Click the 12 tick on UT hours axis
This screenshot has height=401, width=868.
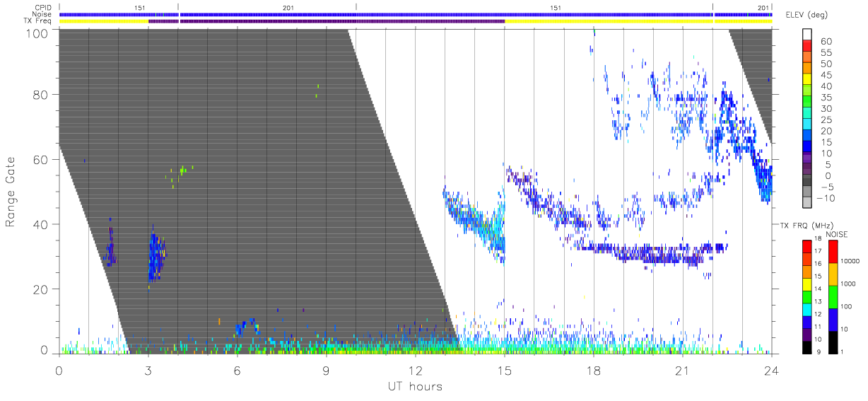[x=416, y=371]
